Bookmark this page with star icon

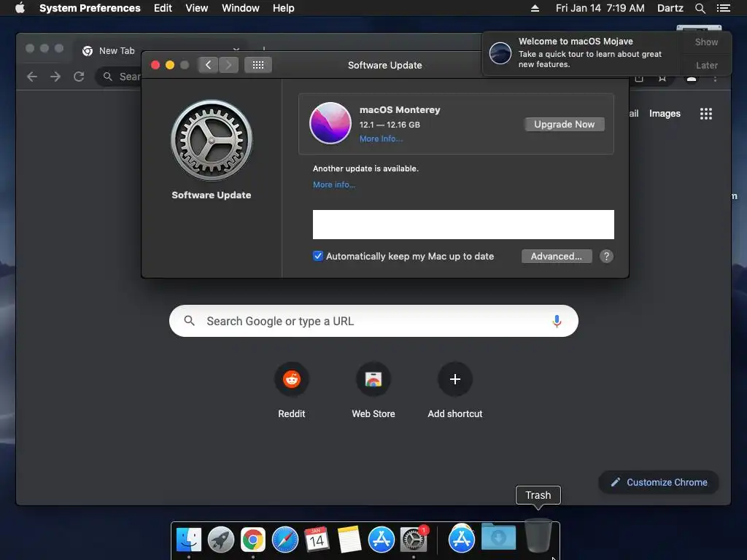662,78
